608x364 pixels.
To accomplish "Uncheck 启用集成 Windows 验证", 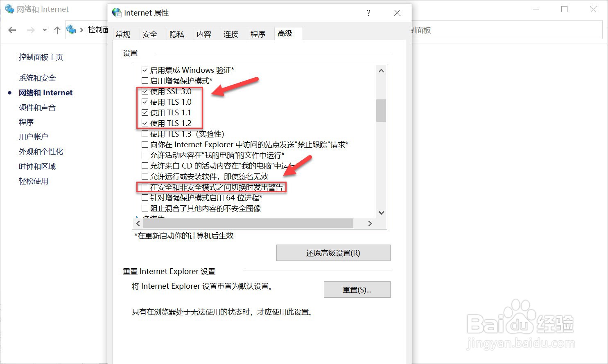I will tap(145, 70).
